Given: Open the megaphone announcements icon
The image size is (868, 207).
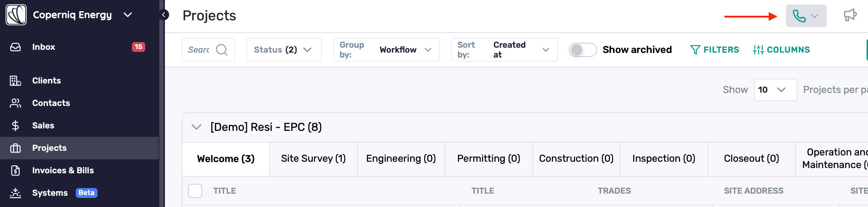Looking at the screenshot, I should pos(850,15).
